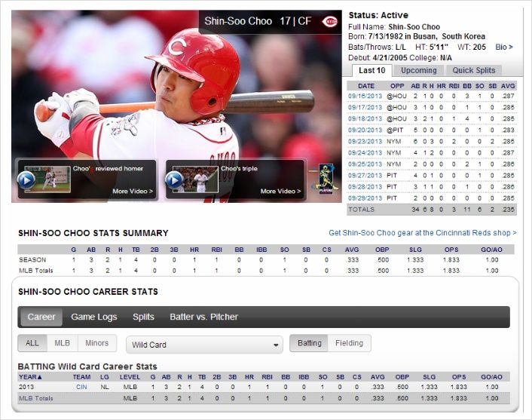Image resolution: width=532 pixels, height=420 pixels.
Task: Click the SEASON summary row label
Action: click(x=32, y=259)
